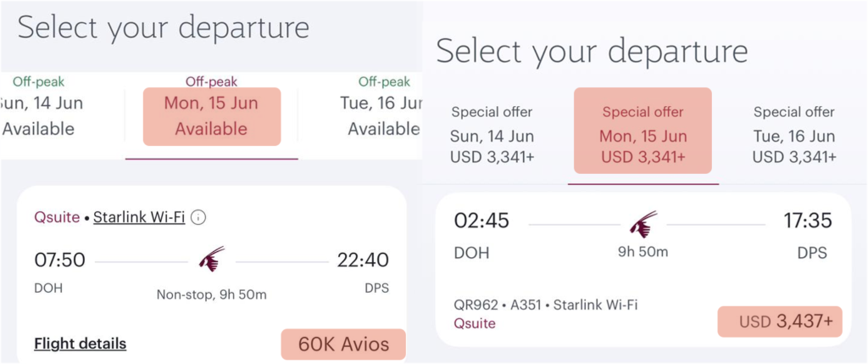Select the 60K Avios fare
This screenshot has width=868, height=364.
coord(343,344)
